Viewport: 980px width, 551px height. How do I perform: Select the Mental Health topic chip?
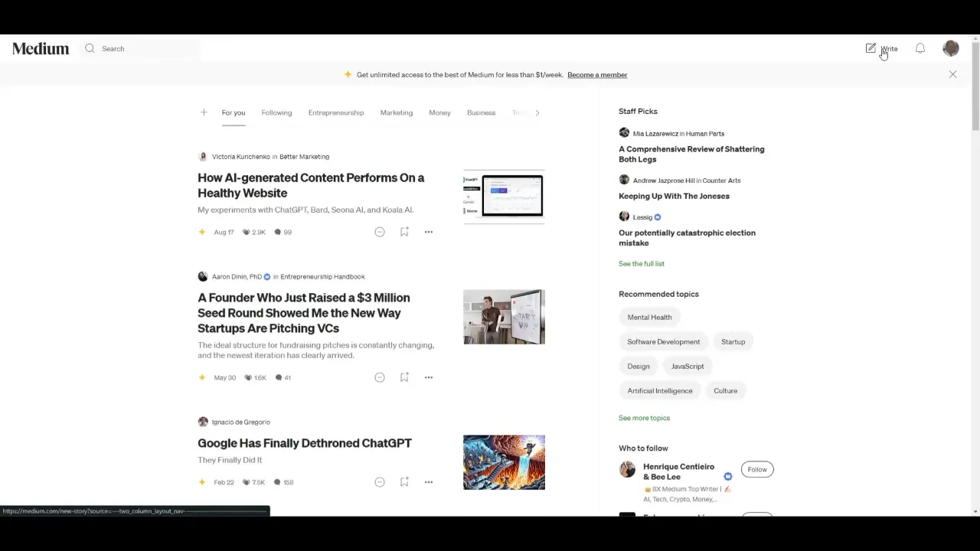[x=649, y=317]
